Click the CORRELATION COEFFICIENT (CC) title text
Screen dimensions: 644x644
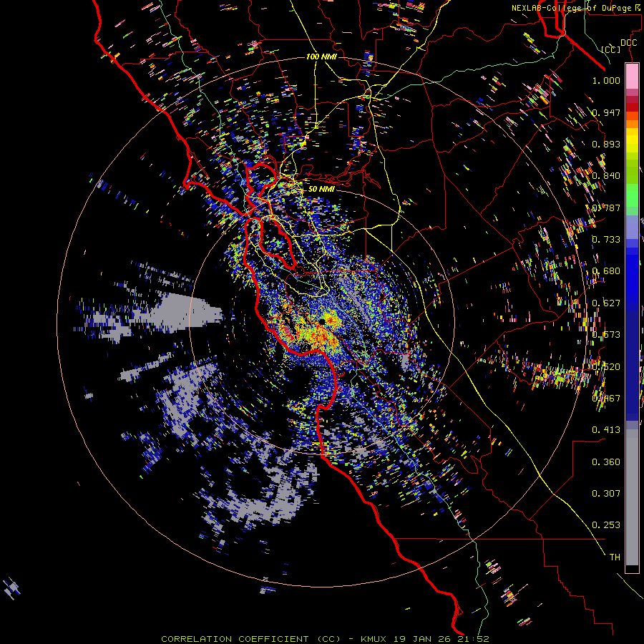click(x=250, y=639)
